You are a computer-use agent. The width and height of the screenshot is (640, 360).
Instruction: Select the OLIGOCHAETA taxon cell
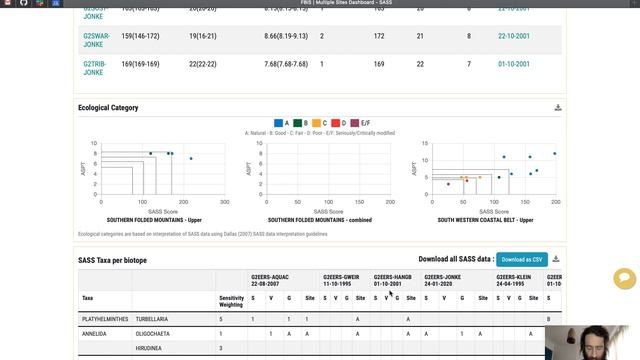152,334
